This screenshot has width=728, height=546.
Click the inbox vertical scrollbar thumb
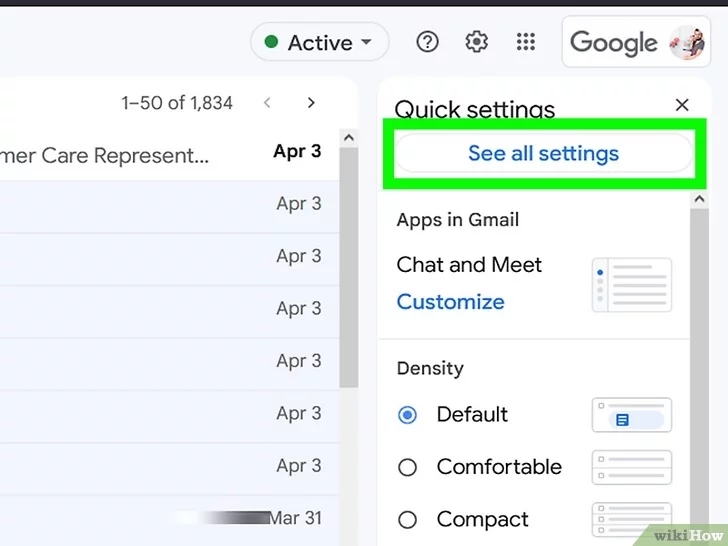pos(349,267)
